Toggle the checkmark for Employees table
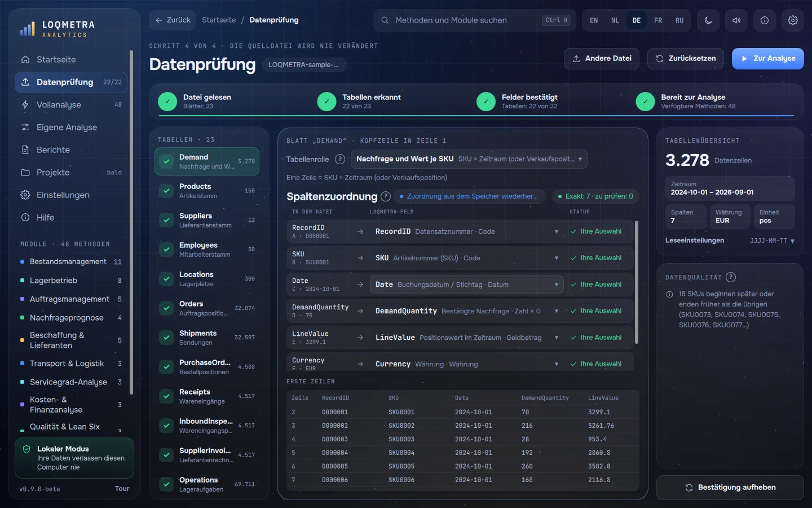This screenshot has height=508, width=812. (166, 249)
